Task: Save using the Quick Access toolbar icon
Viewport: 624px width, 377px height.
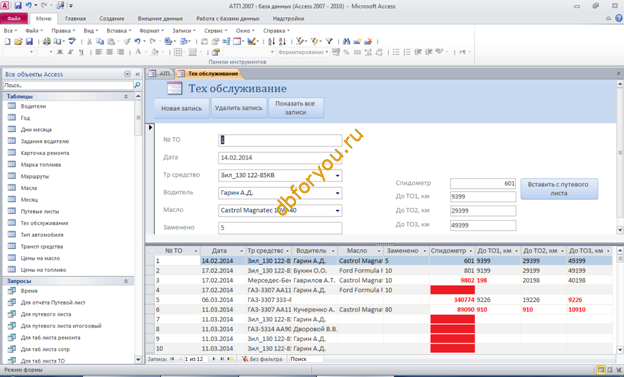Action: [18, 6]
